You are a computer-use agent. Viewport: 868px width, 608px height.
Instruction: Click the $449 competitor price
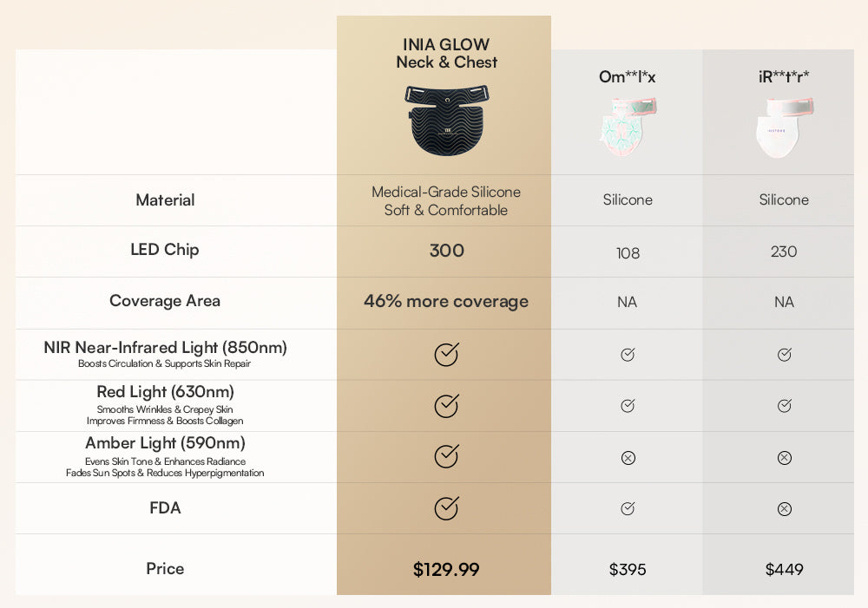[x=784, y=570]
